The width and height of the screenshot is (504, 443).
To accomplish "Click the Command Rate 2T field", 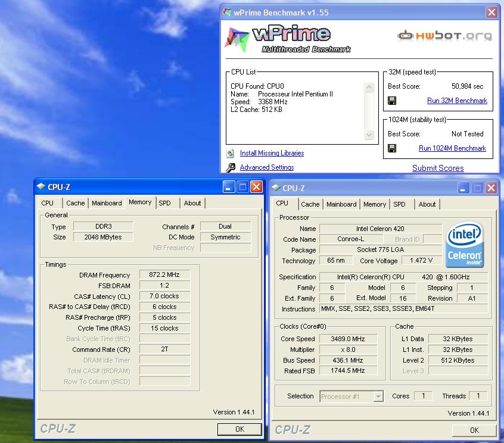I will 164,349.
